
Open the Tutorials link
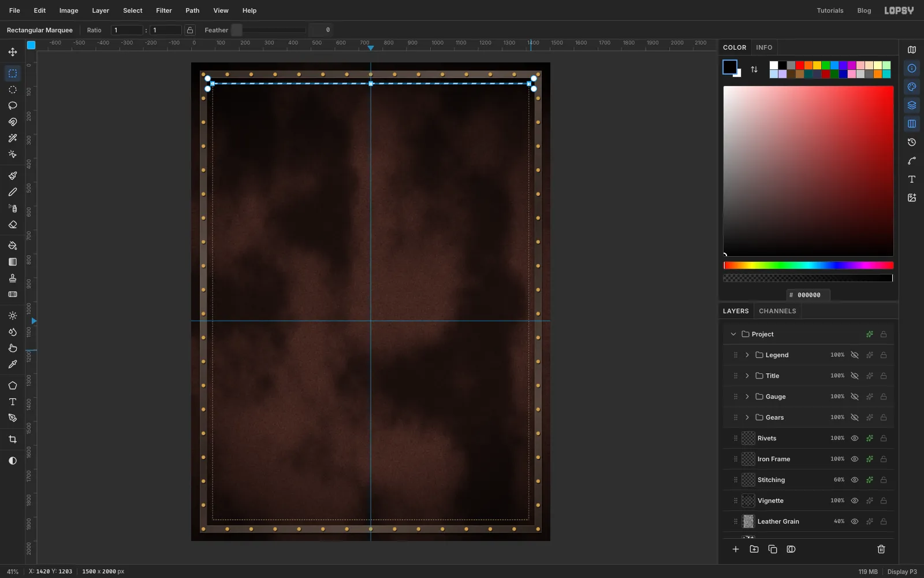coord(830,10)
